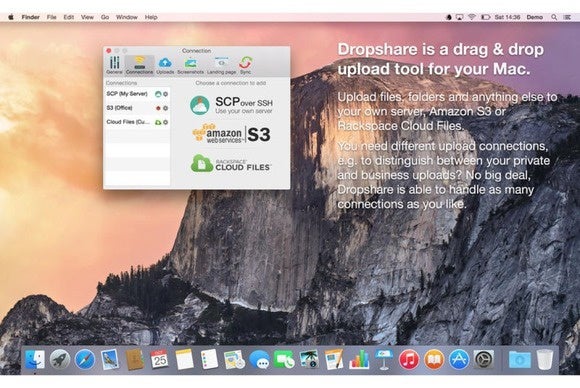Open the Uploads cloud icon tab
The image size is (580, 388).
pos(165,65)
